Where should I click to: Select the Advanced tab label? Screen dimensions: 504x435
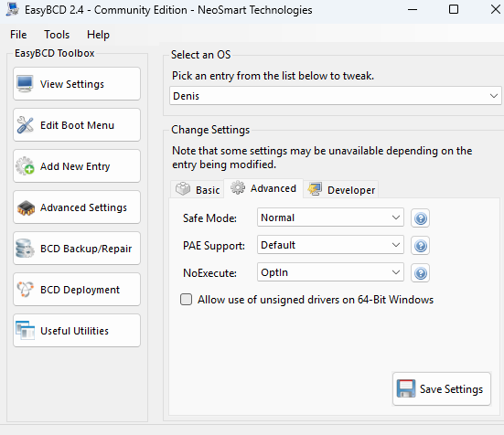click(273, 188)
